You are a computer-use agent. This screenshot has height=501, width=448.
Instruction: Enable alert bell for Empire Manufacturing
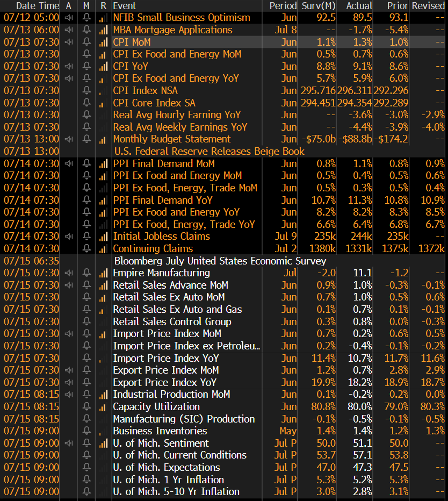click(x=86, y=273)
